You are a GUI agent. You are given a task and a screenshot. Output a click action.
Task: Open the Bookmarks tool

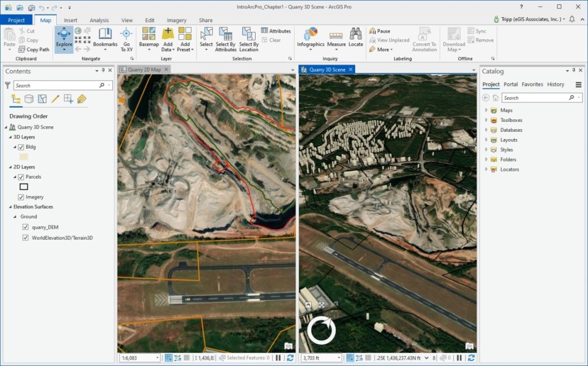pos(105,39)
